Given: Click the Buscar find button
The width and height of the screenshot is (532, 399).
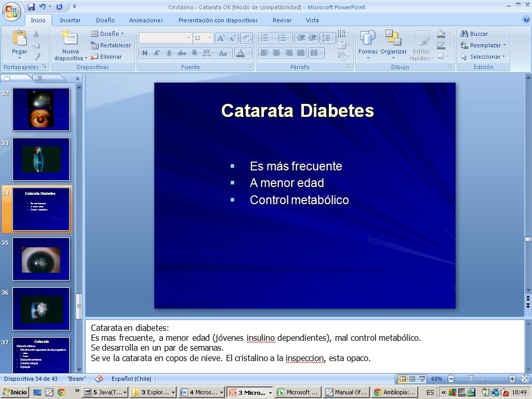Looking at the screenshot, I should coord(474,34).
